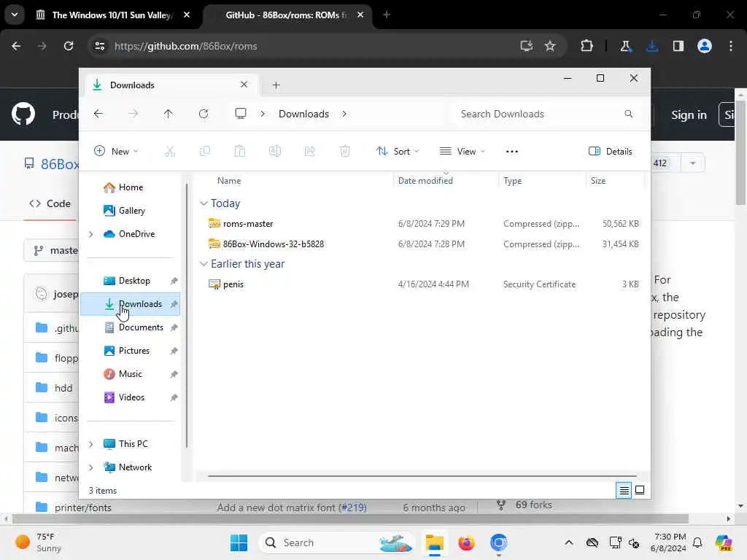Open Firefox from the taskbar
This screenshot has width=747, height=560.
(x=466, y=542)
